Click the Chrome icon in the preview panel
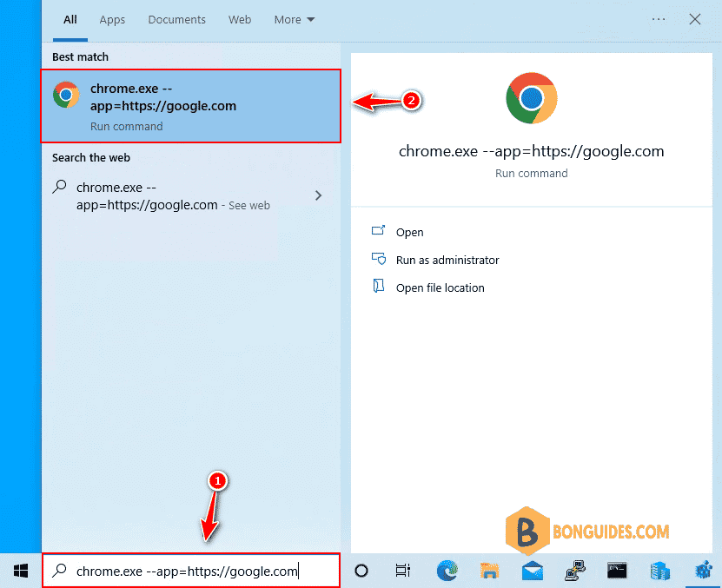Image resolution: width=722 pixels, height=588 pixels. pyautogui.click(x=531, y=98)
